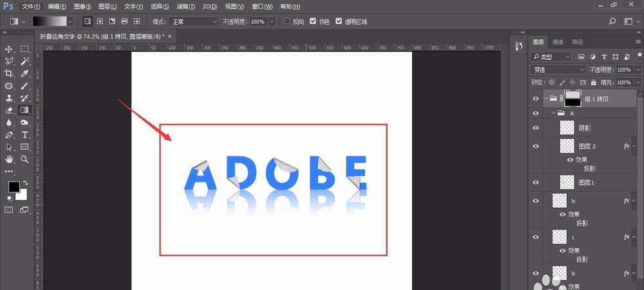This screenshot has width=644, height=290.
Task: Select the Eraser tool
Action: (x=9, y=110)
